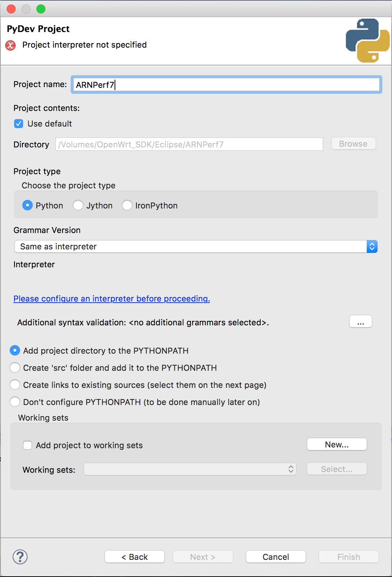
Task: Select Create links to existing sources option
Action: click(x=15, y=385)
